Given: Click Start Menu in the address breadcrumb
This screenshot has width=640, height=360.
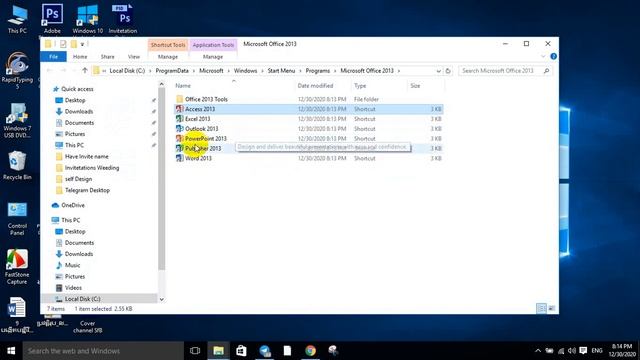Looking at the screenshot, I should click(281, 71).
